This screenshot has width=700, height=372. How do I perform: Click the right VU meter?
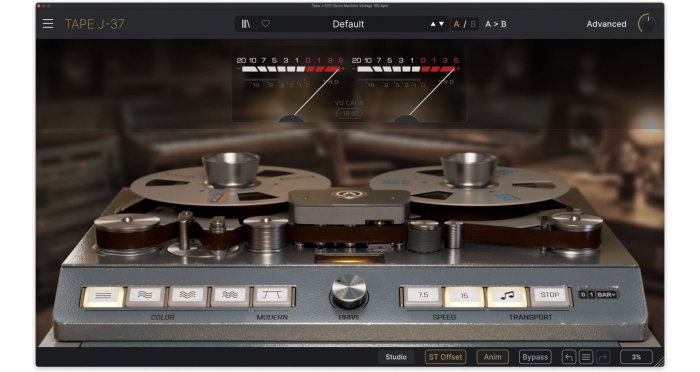[x=407, y=88]
